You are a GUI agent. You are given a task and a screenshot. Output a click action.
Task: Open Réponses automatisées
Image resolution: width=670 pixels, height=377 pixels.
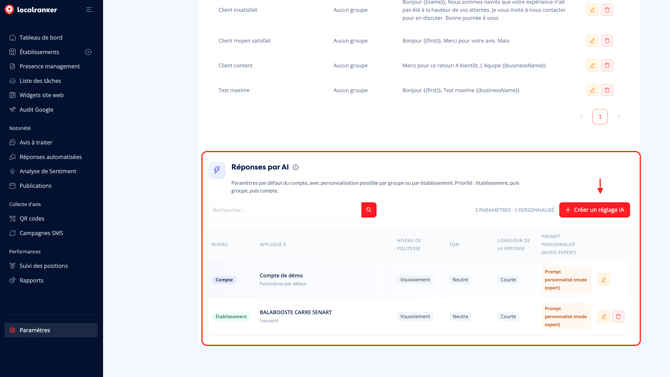coord(50,157)
